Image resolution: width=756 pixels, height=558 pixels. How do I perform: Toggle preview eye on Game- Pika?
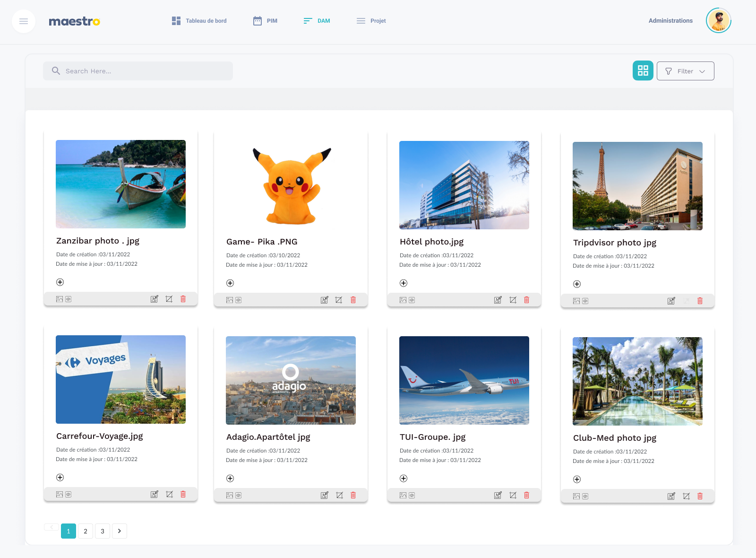coord(238,300)
